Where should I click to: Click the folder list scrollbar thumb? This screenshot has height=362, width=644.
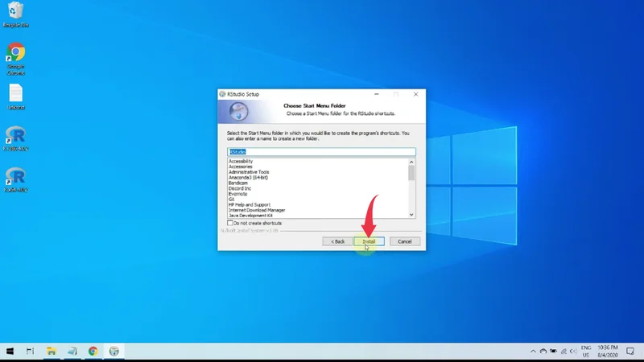click(411, 173)
